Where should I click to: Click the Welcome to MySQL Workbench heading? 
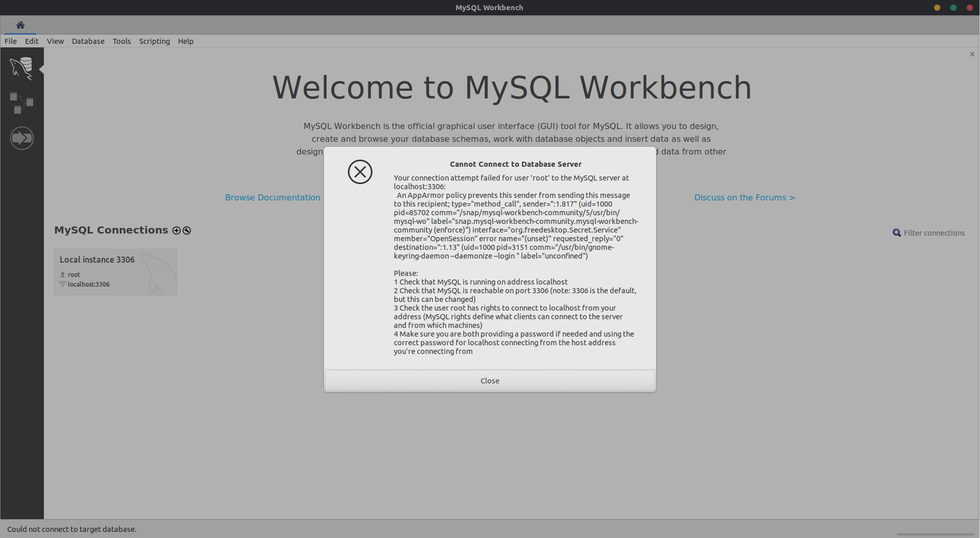click(x=512, y=87)
